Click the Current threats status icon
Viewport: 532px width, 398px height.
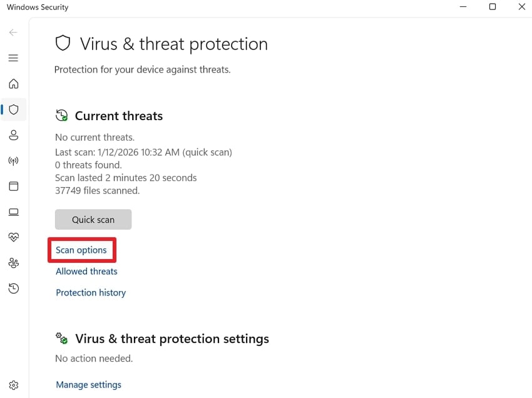tap(61, 115)
